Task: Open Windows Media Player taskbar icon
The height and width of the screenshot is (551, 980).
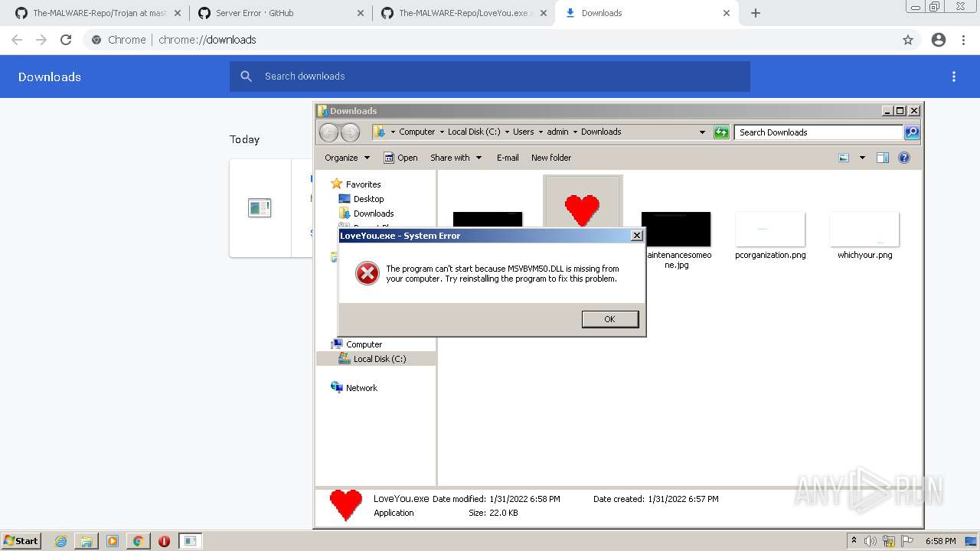Action: pyautogui.click(x=113, y=541)
